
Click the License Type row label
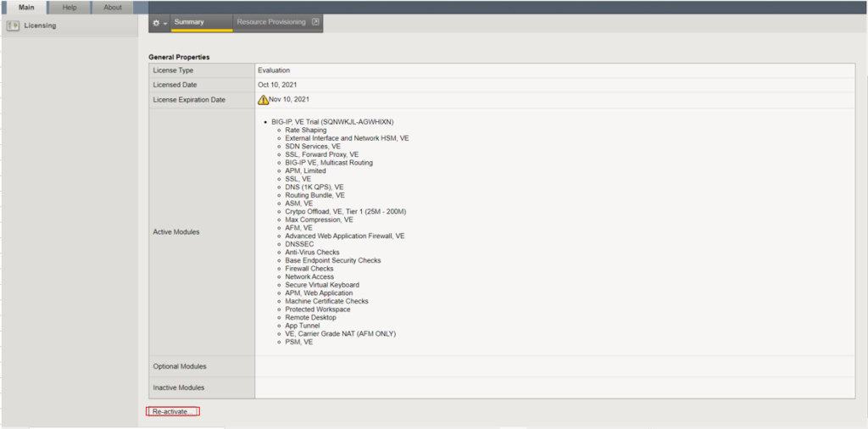173,70
